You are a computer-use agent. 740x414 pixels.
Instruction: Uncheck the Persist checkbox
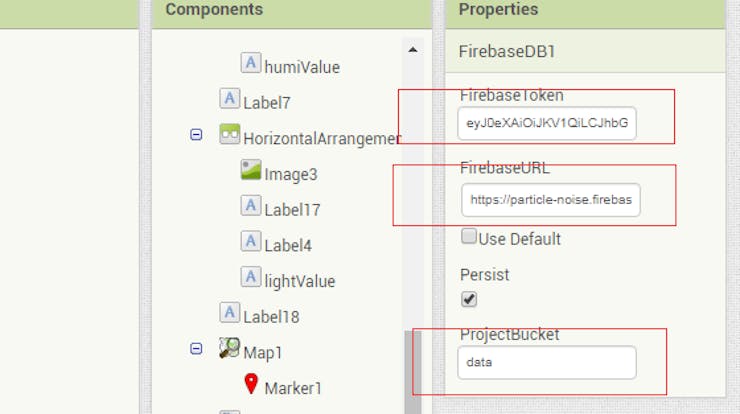pos(469,299)
